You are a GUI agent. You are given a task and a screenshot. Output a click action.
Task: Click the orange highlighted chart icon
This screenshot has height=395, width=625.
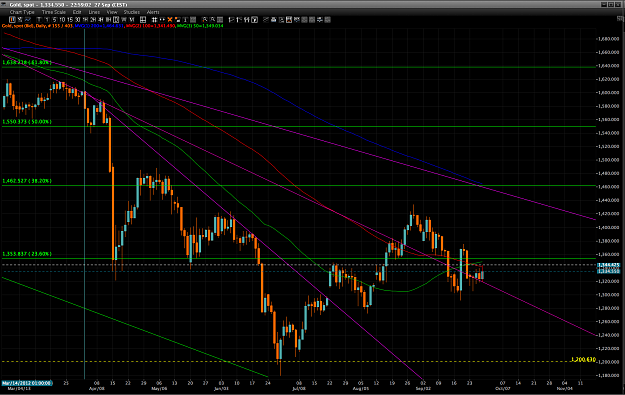289,20
